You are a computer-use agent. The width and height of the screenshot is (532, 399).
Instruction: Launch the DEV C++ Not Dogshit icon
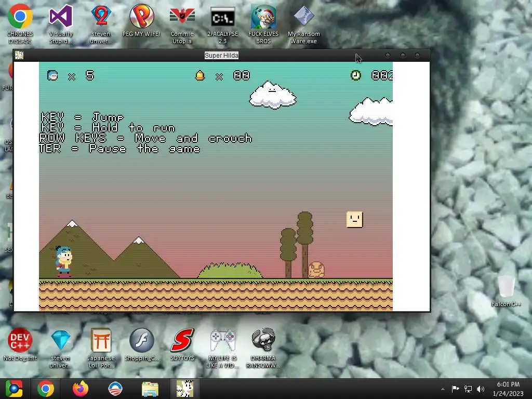(20, 344)
